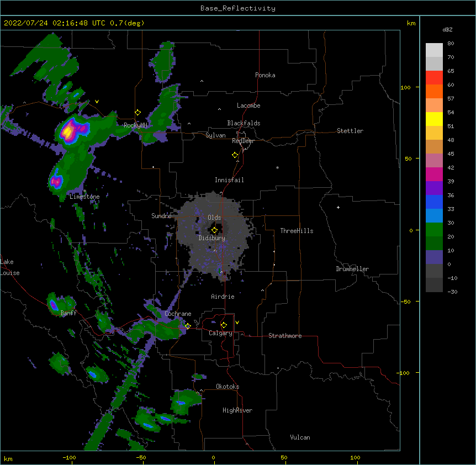The image size is (476, 465).
Task: Select the slate purple 10-0 dBZ swatch
Action: (434, 257)
